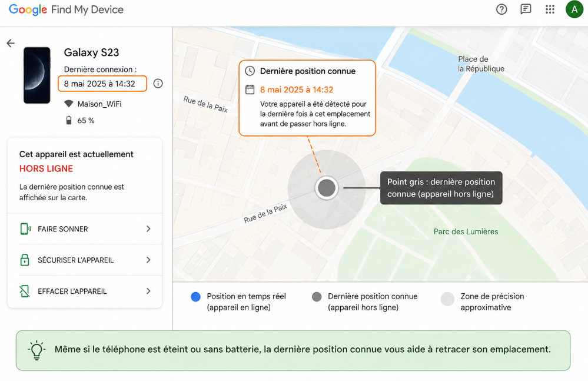
Task: Click the Google Find My Device logo
Action: [66, 10]
